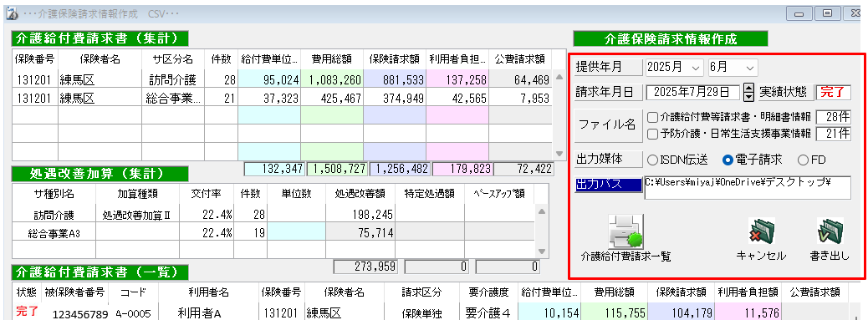Click the 完了 status field beside 実績状態
This screenshot has width=868, height=320.
pos(833,92)
